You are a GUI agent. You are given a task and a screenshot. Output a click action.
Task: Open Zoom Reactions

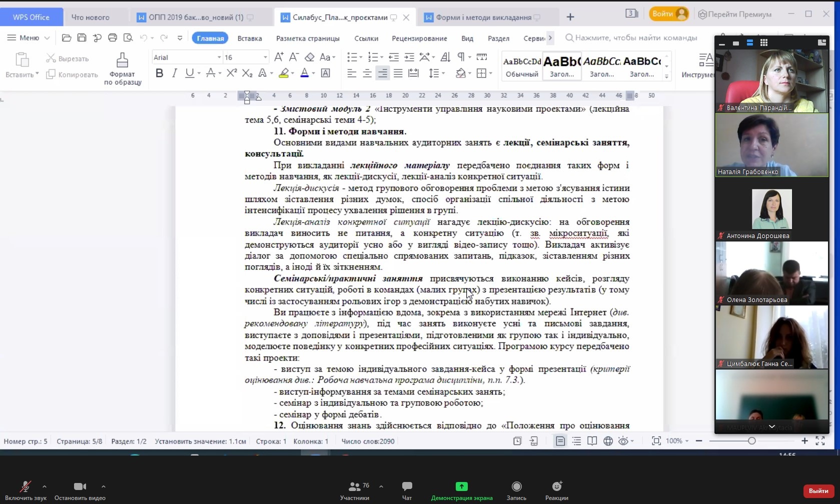(x=556, y=490)
